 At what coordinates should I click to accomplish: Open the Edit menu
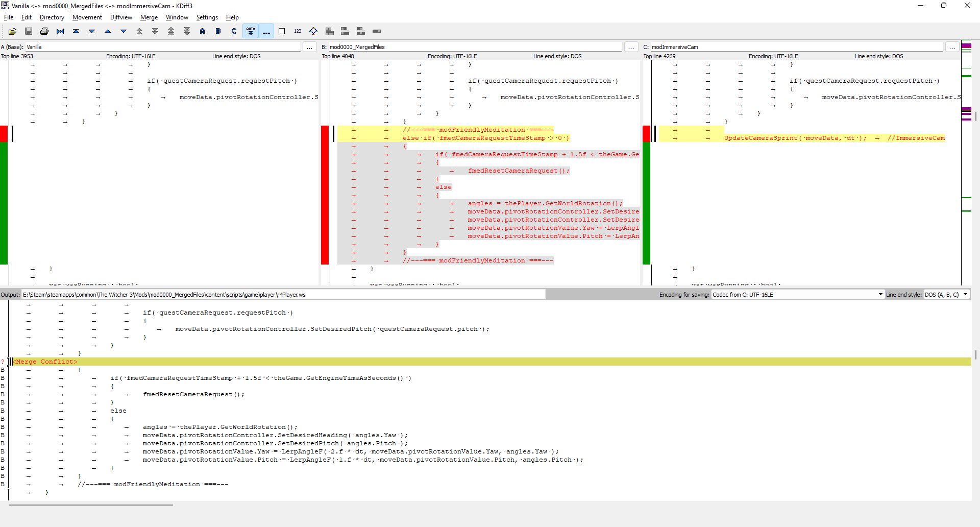[x=27, y=17]
